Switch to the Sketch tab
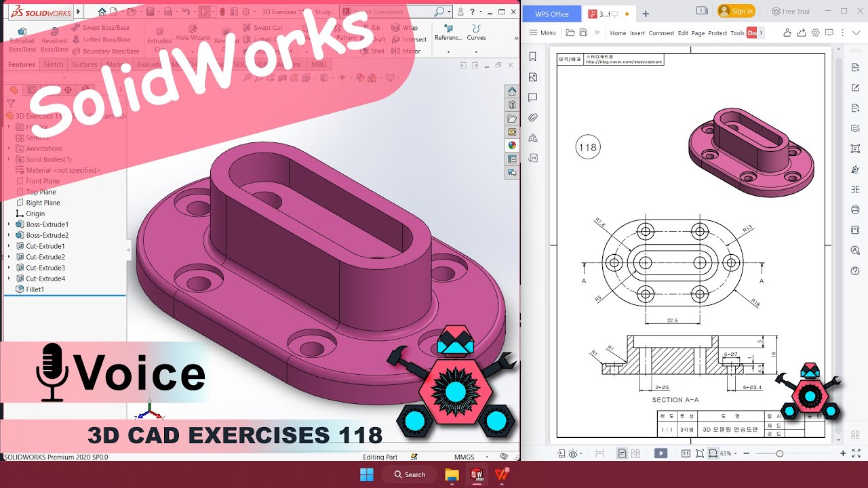 click(54, 64)
